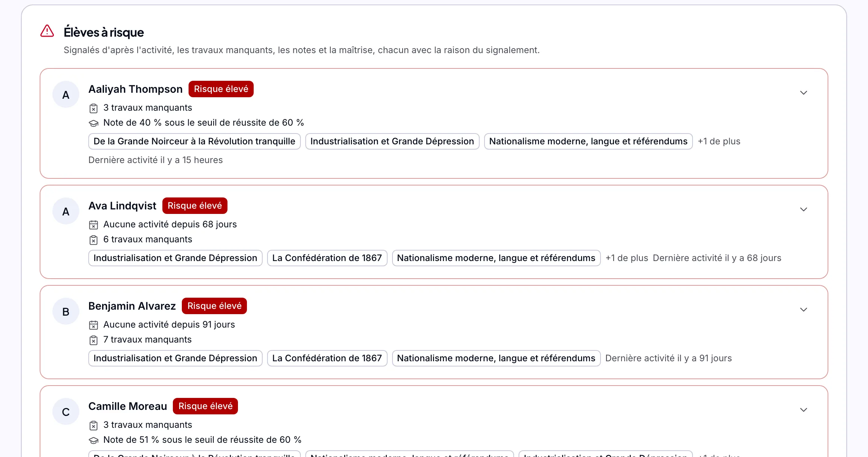The height and width of the screenshot is (457, 868).
Task: Click Dernière activité il y a 91 jours
Action: coord(669,358)
